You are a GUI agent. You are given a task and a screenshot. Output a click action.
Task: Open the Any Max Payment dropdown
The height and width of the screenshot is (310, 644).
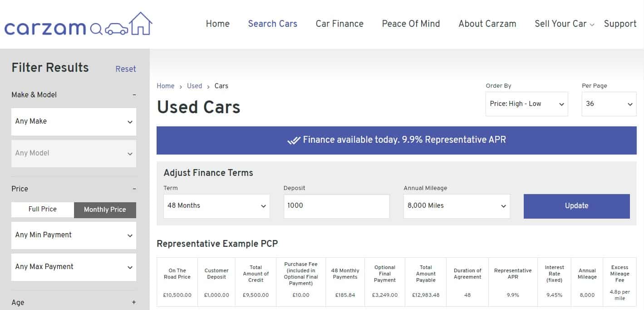pos(74,267)
